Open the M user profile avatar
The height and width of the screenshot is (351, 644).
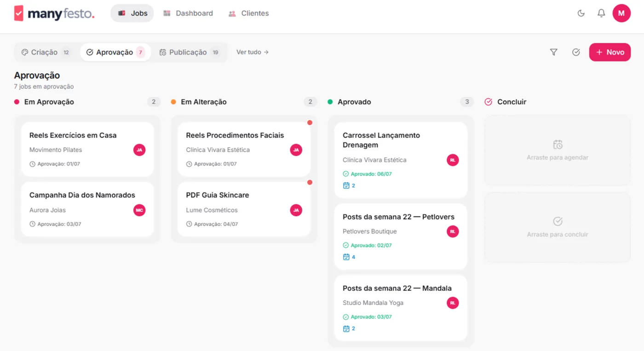[621, 13]
